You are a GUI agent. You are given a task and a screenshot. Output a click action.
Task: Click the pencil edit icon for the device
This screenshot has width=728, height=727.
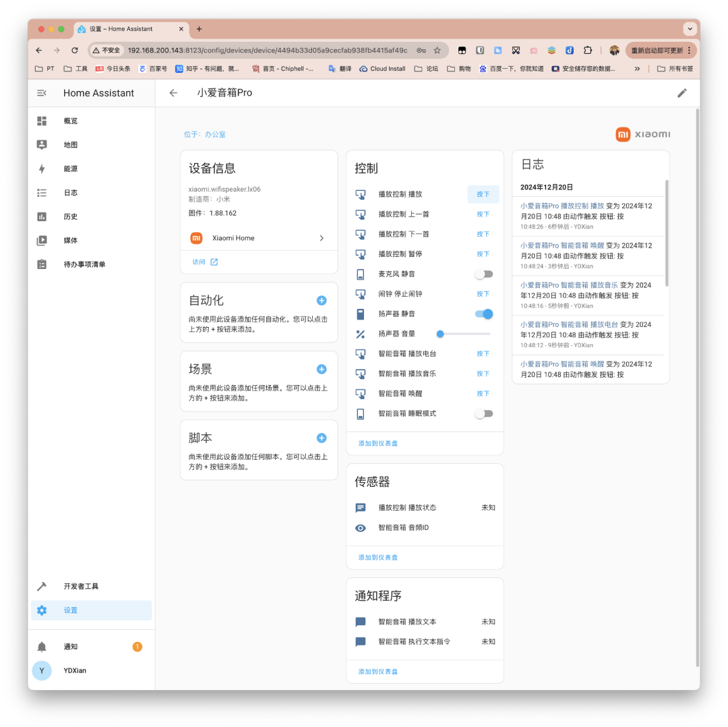[681, 93]
